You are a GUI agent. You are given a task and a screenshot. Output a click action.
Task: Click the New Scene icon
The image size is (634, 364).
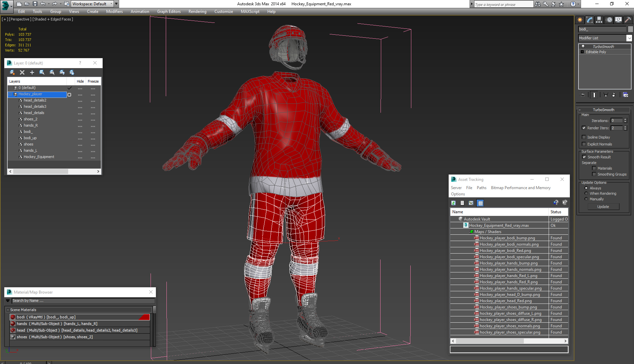[19, 4]
